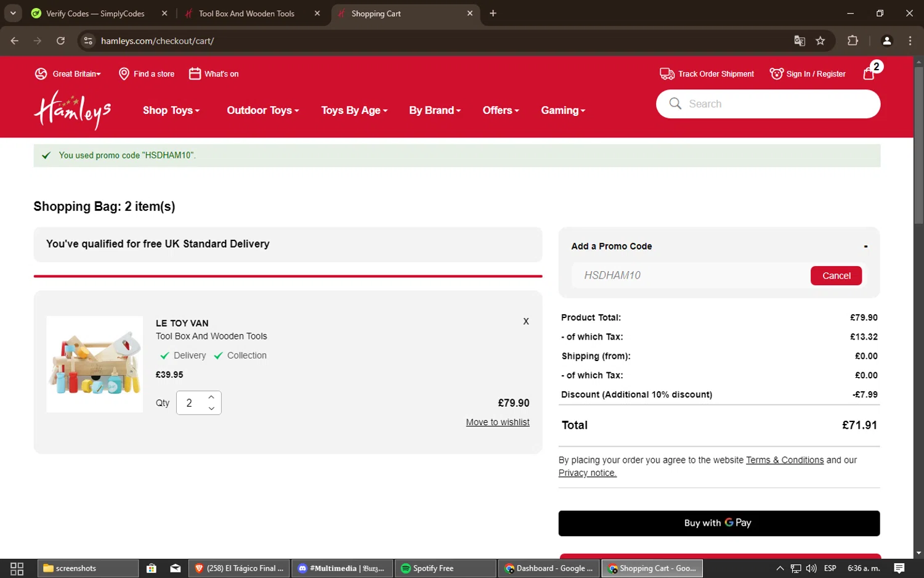Click the Tool Box product thumbnail
Screen dimensions: 924x578
[x=95, y=364]
